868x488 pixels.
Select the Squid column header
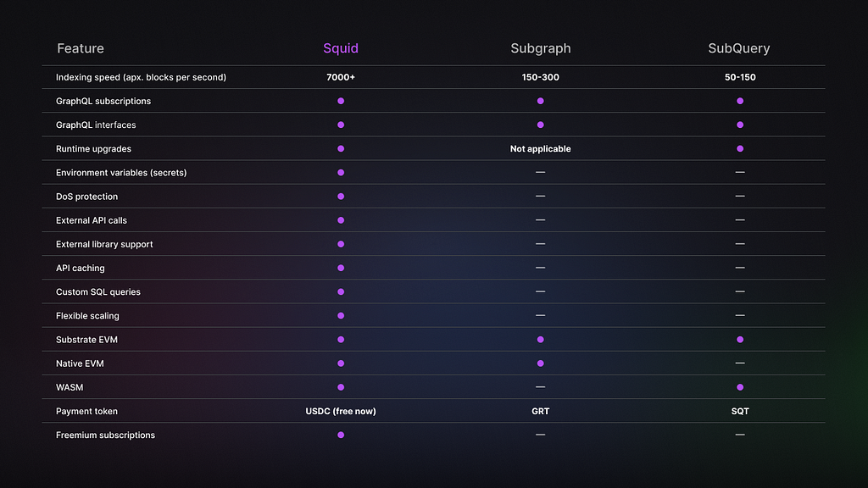(341, 48)
